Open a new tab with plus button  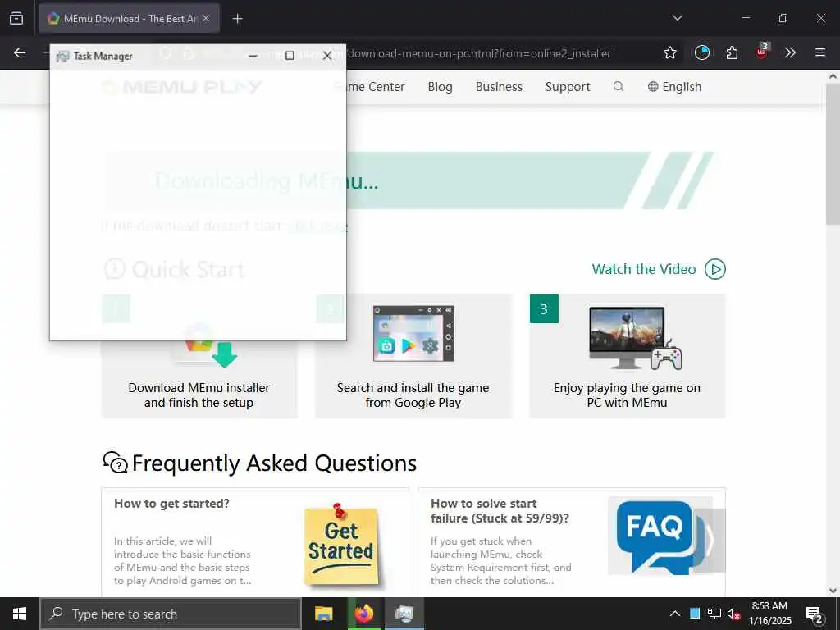click(x=237, y=19)
